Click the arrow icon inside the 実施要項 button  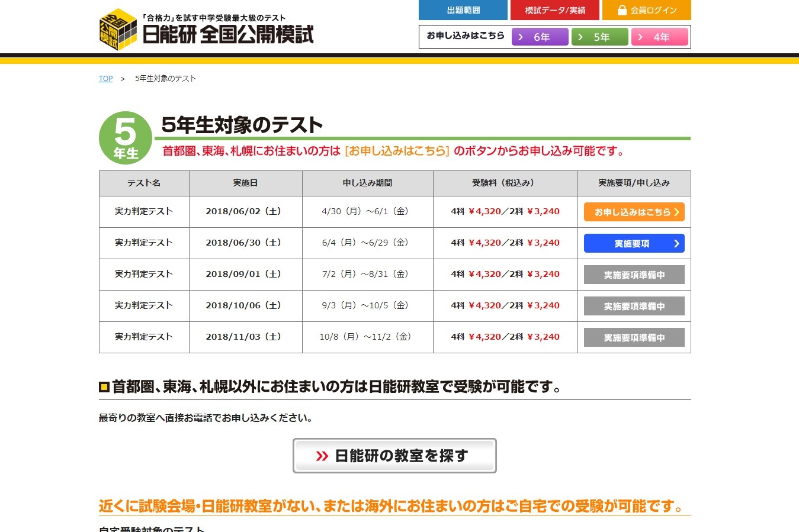coord(676,243)
